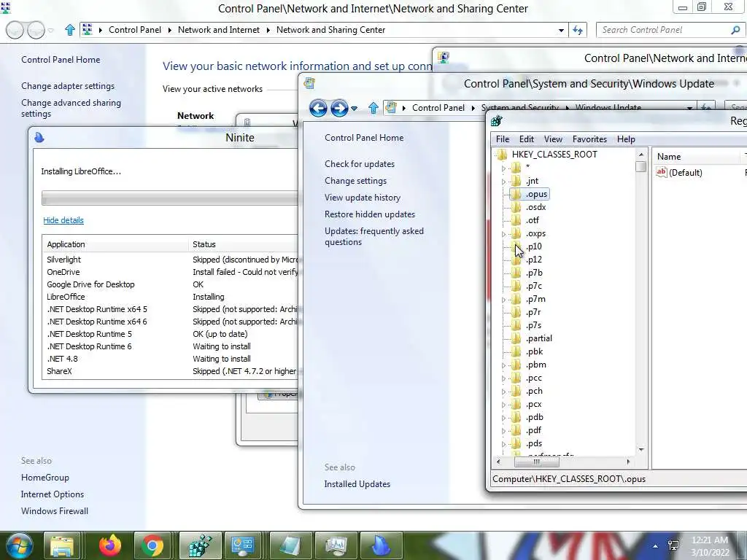747x560 pixels.
Task: Click the network tray icon
Action: click(673, 545)
